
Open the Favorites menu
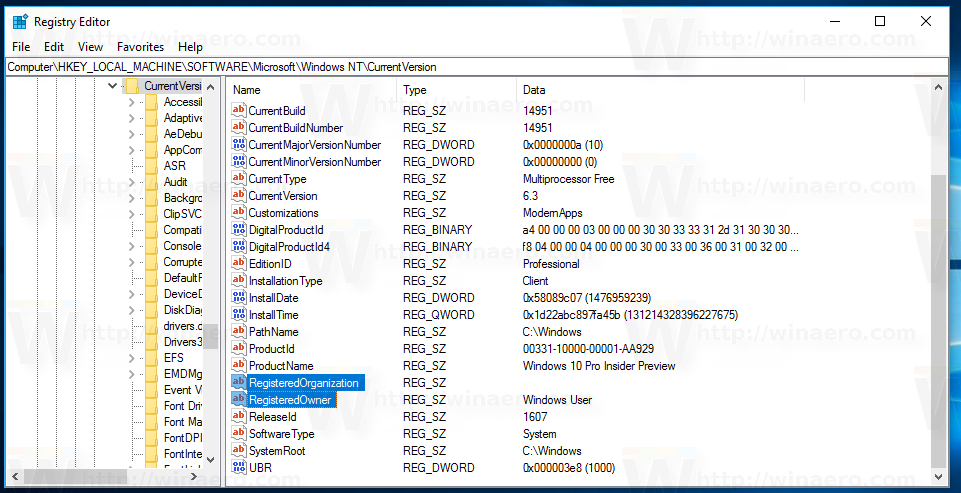[140, 47]
